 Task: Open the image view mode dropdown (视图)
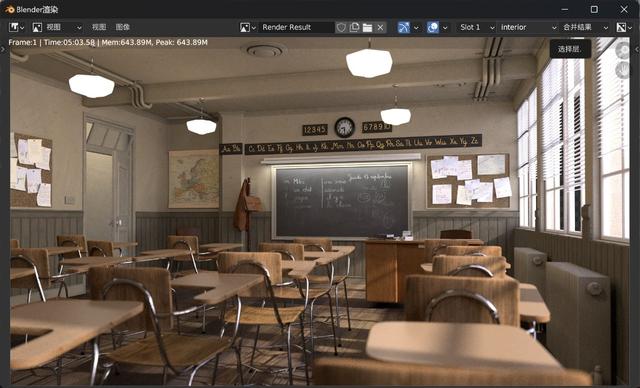tap(57, 27)
